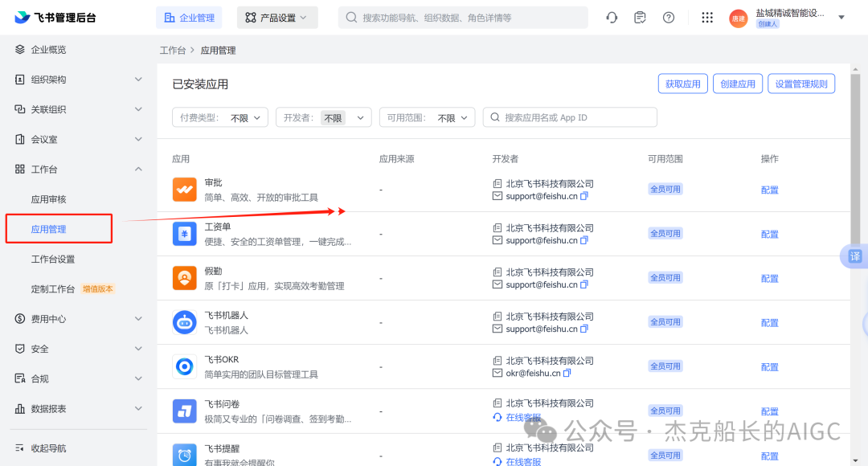
Task: Click the 飞书问卷 app icon
Action: [184, 411]
